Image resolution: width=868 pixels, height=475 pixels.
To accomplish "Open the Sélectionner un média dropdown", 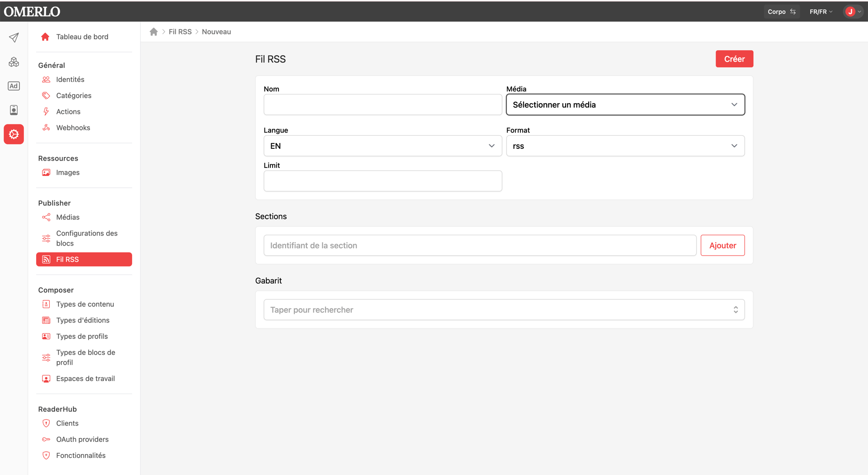I will pyautogui.click(x=625, y=104).
